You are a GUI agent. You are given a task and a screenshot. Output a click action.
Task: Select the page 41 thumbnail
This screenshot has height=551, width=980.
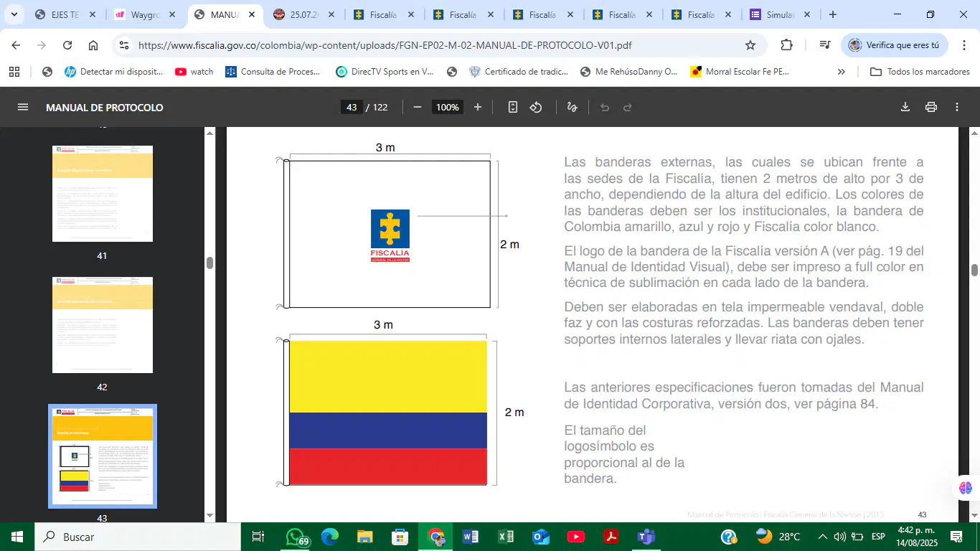[x=103, y=194]
